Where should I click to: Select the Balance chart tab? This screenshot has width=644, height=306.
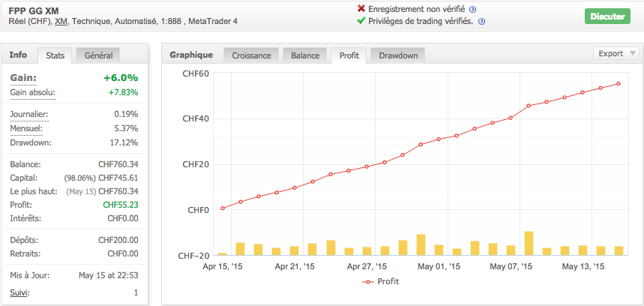click(x=304, y=55)
